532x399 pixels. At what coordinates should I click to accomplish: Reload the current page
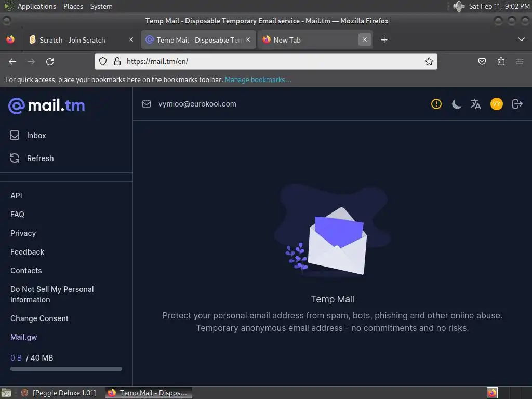50,61
